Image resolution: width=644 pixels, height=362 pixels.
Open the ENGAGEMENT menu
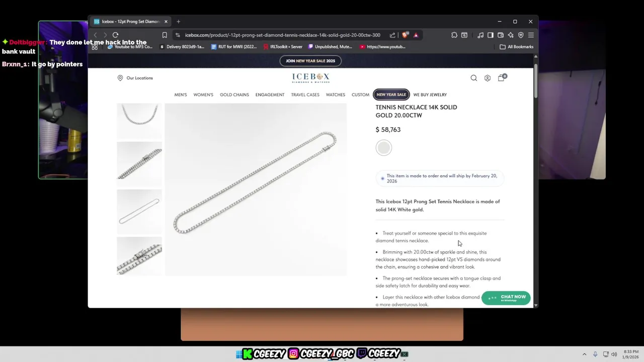coord(270,95)
